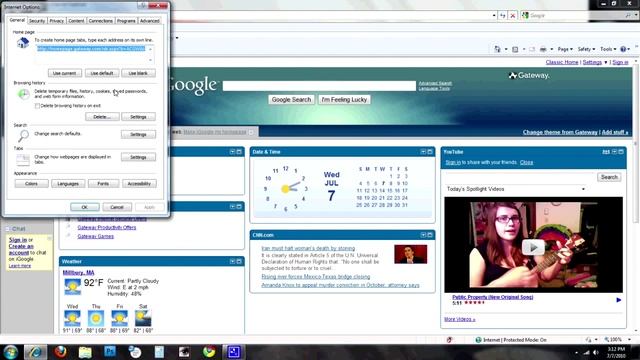
Task: Open the Tools dropdown menu
Action: coord(608,49)
